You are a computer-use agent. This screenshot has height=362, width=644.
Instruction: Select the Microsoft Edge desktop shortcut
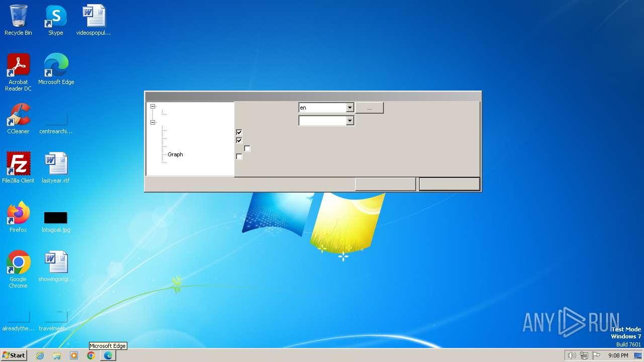point(56,69)
